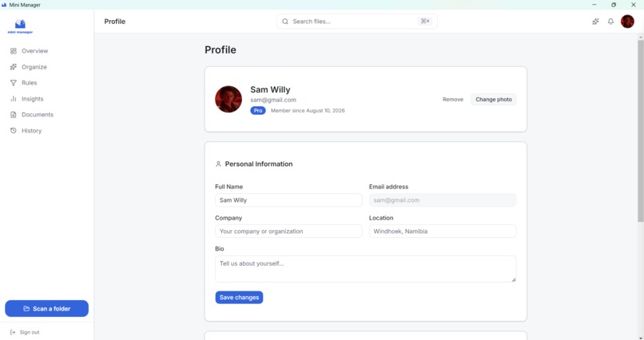Click the Overview grid icon

coord(13,51)
